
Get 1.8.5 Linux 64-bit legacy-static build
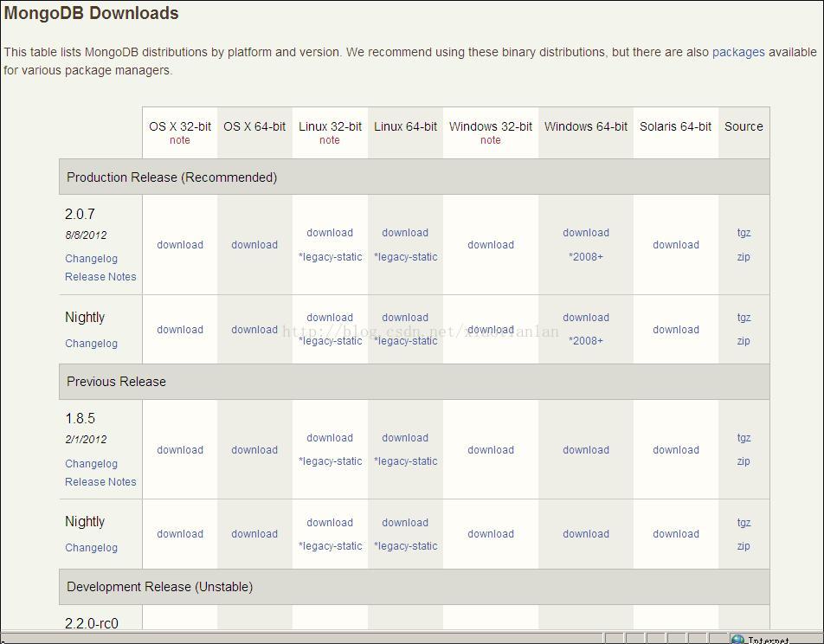[406, 461]
